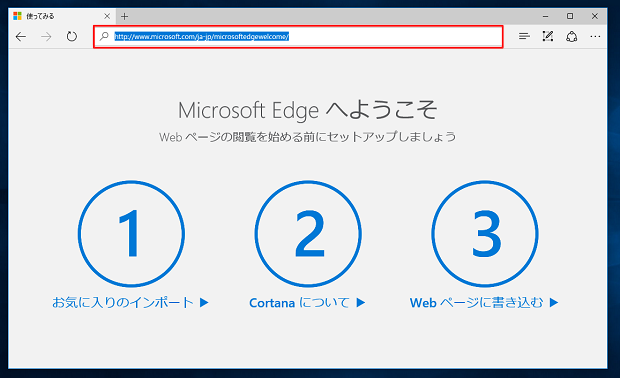Click the Microsoft Edge へようこそ heading
This screenshot has height=378, width=620.
coord(308,110)
